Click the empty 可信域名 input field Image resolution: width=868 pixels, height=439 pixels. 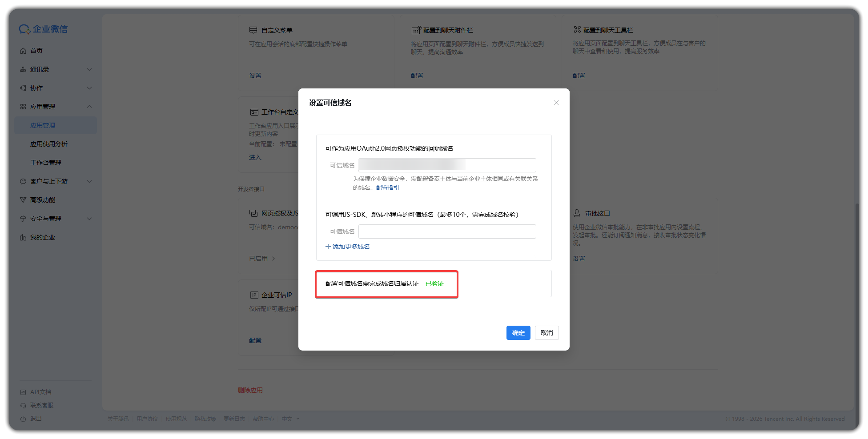[x=447, y=231]
